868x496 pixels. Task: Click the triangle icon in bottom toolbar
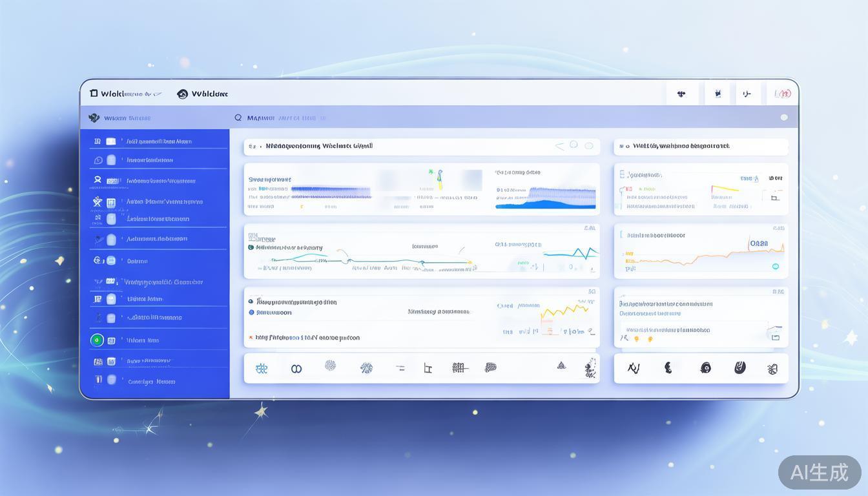[561, 366]
